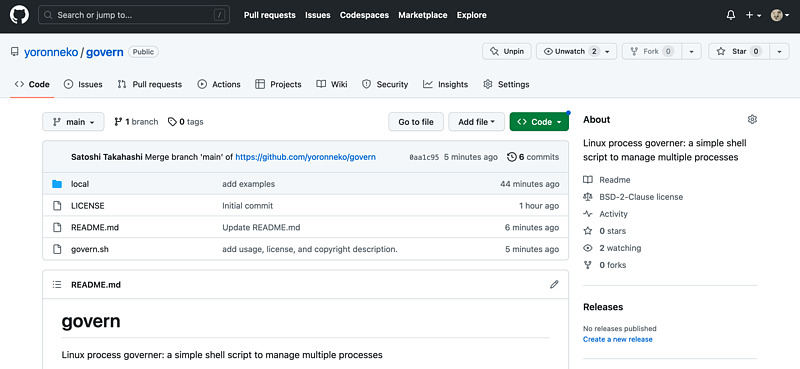Screen dimensions: 800x369
Task: Click the book icon beside Readme
Action: 588,180
